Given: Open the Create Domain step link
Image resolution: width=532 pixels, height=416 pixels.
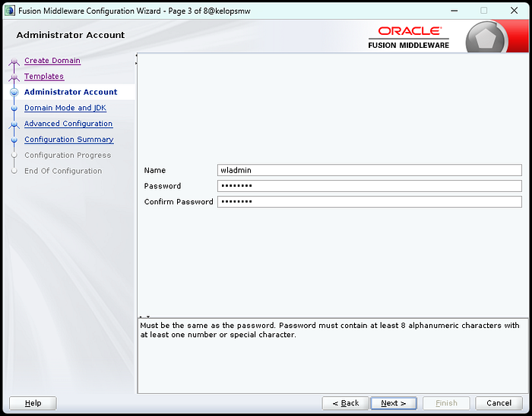Looking at the screenshot, I should pos(52,61).
